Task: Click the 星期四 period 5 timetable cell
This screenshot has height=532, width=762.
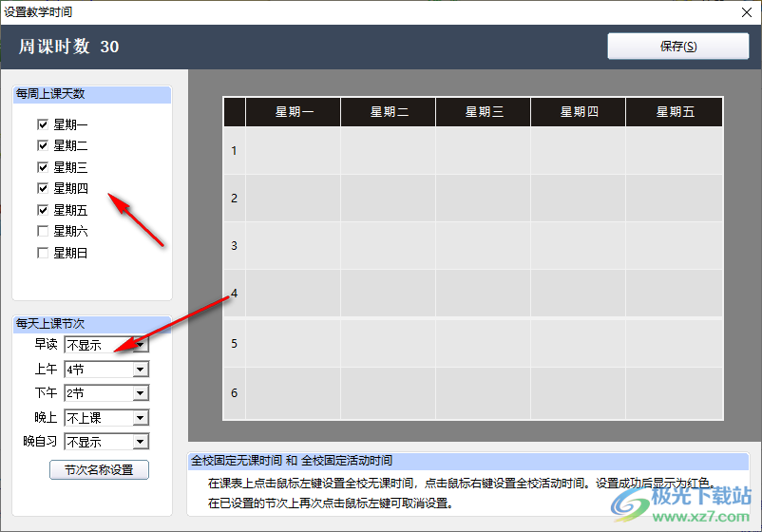Action: (x=579, y=344)
